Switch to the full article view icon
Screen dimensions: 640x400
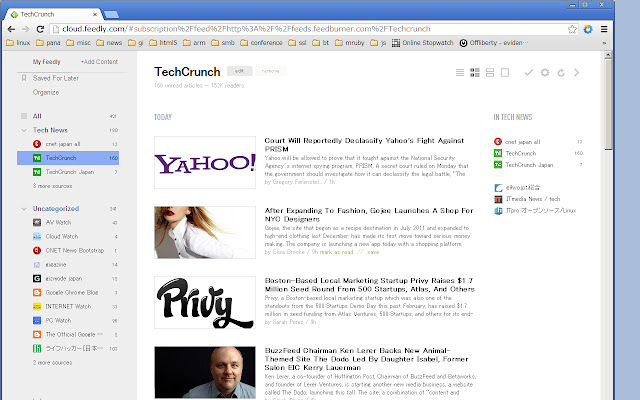(x=505, y=73)
